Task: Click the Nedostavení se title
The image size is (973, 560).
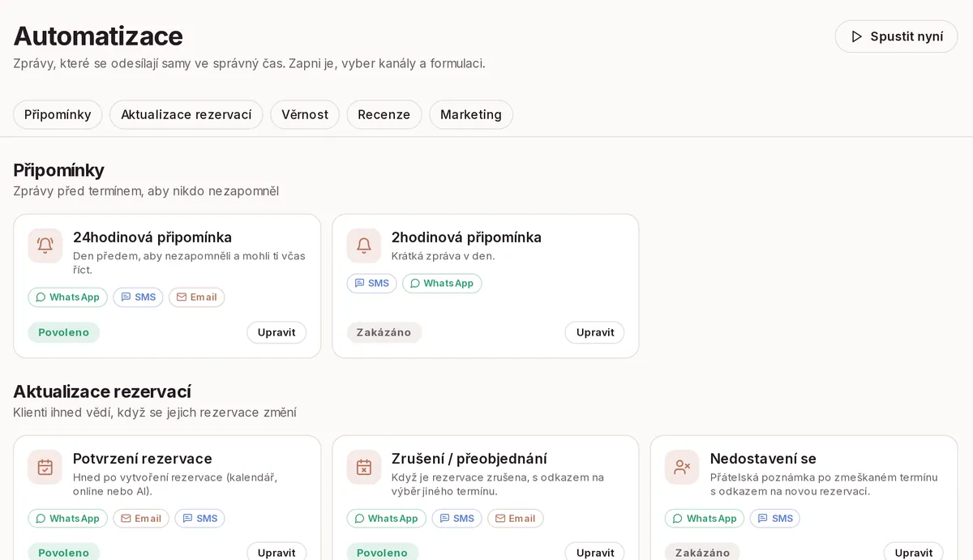Action: (763, 459)
